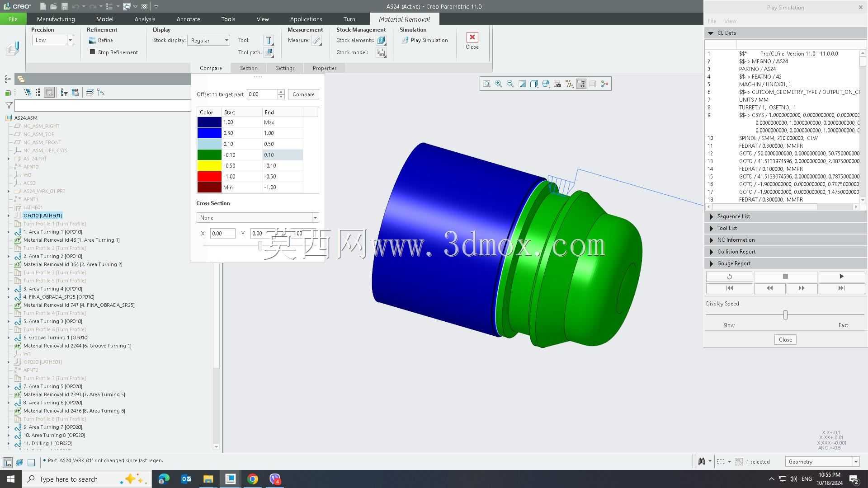Click the tree filter settings icon
868x488 pixels.
coord(64,93)
